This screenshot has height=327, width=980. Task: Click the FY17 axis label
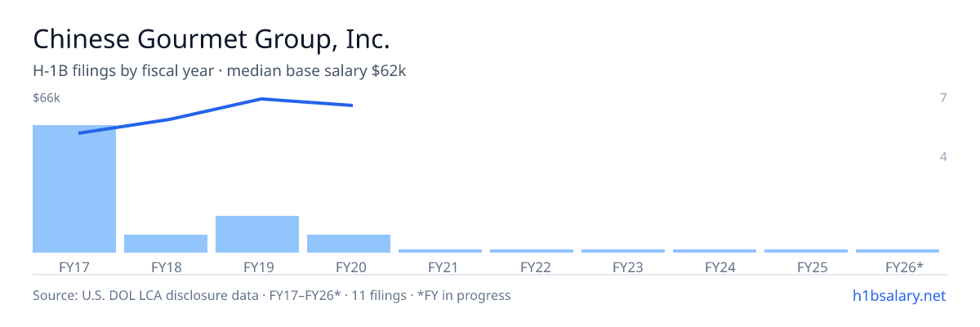click(x=74, y=267)
